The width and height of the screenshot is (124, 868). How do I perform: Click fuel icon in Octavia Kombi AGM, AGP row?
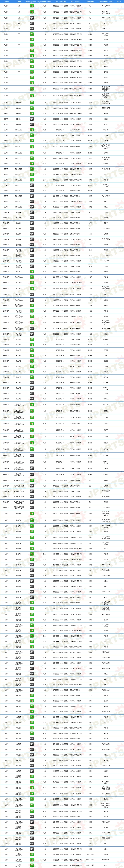coord(32,329)
